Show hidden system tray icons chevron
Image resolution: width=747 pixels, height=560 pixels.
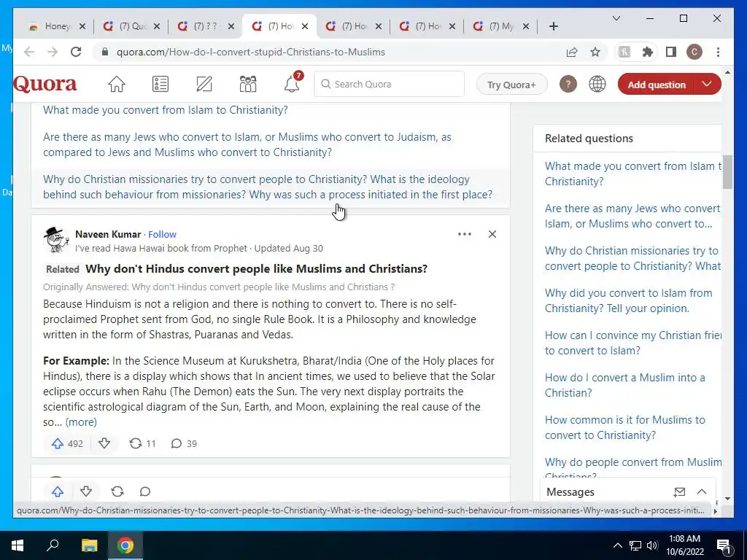coord(617,545)
